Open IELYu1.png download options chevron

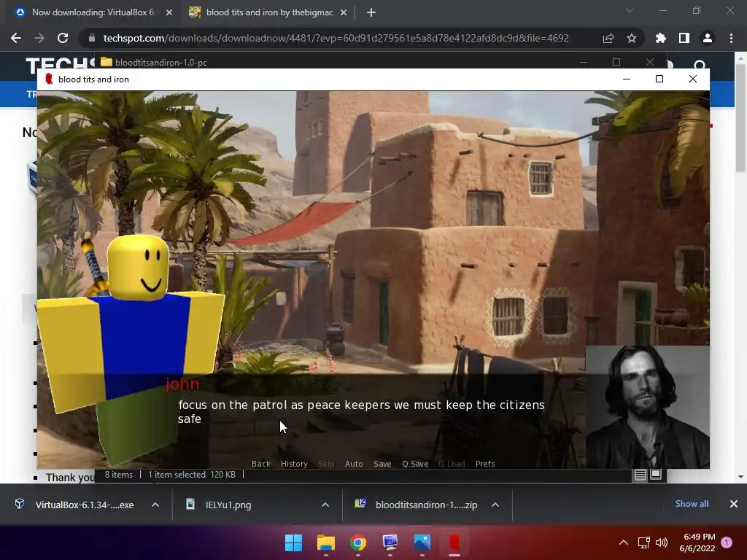point(325,505)
